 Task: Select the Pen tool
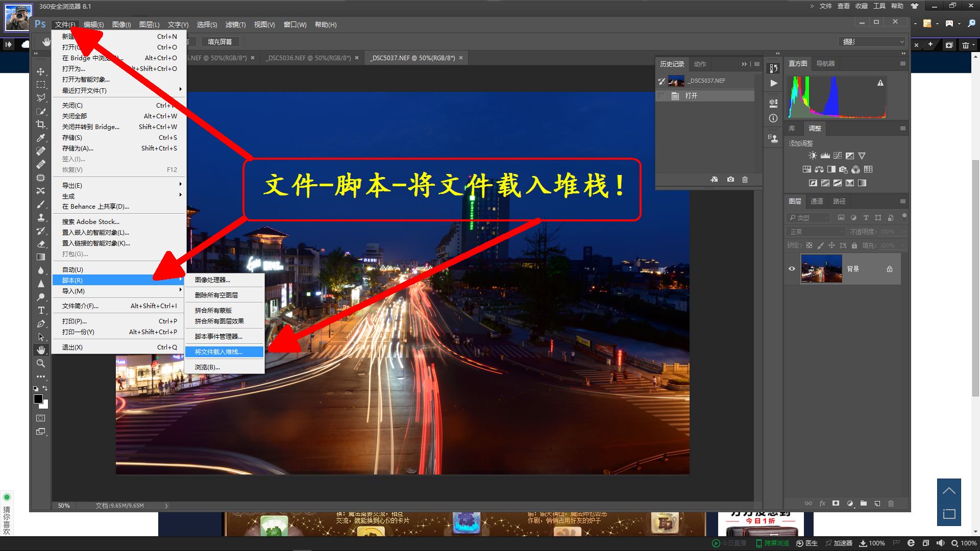[41, 323]
